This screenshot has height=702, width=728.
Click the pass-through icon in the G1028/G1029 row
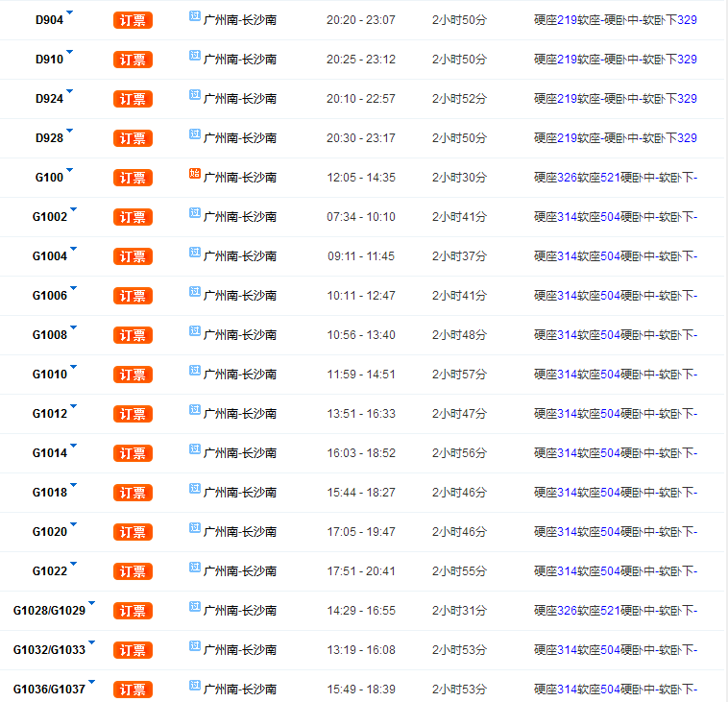(x=195, y=608)
